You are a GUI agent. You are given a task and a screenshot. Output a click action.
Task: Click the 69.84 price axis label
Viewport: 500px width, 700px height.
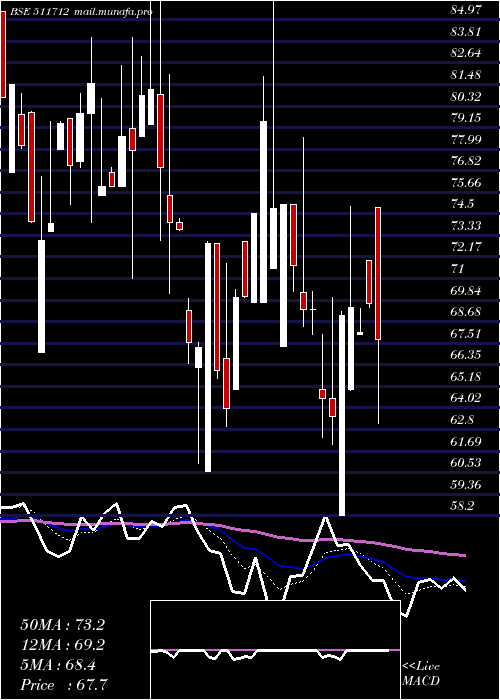[x=466, y=290]
